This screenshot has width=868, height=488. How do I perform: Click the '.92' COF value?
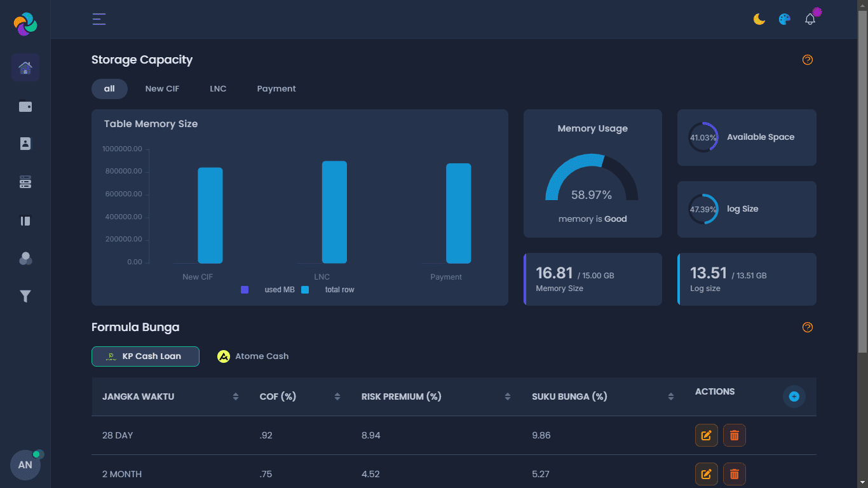coord(266,435)
